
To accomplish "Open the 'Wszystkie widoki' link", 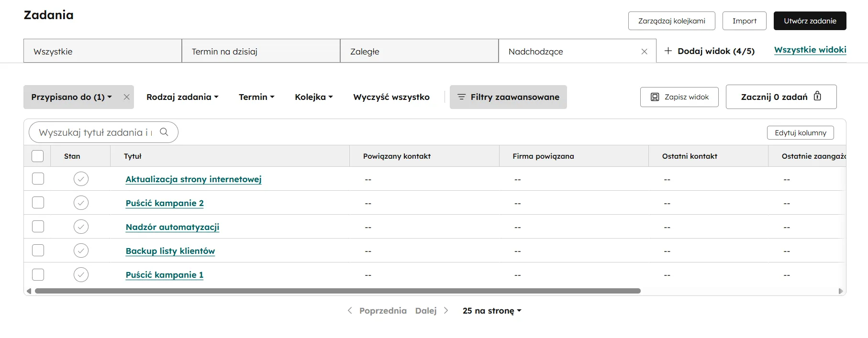I will [x=810, y=50].
